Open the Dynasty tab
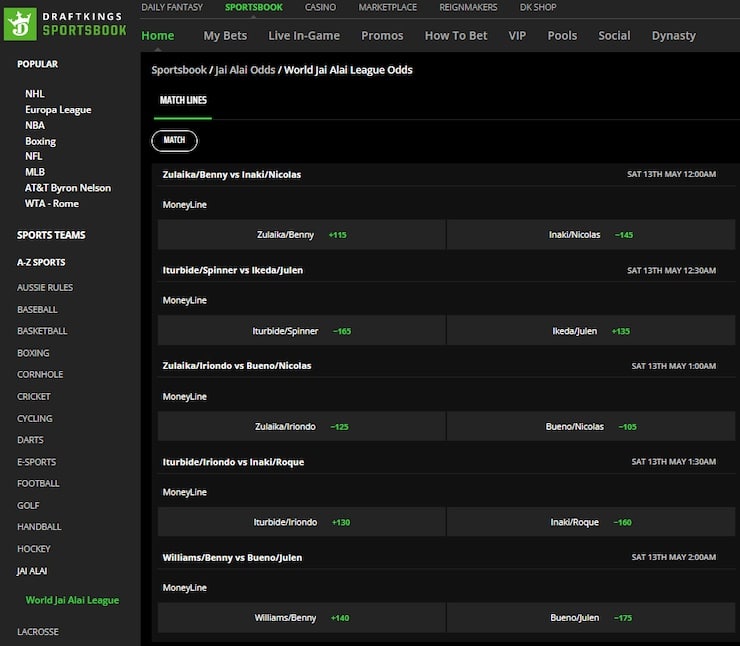Screen dimensions: 740x646 coord(673,36)
